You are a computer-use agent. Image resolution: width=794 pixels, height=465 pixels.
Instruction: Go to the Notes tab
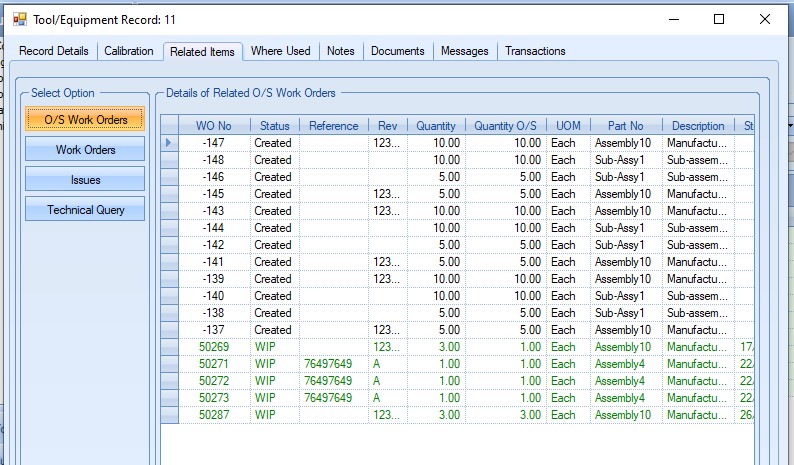[340, 51]
